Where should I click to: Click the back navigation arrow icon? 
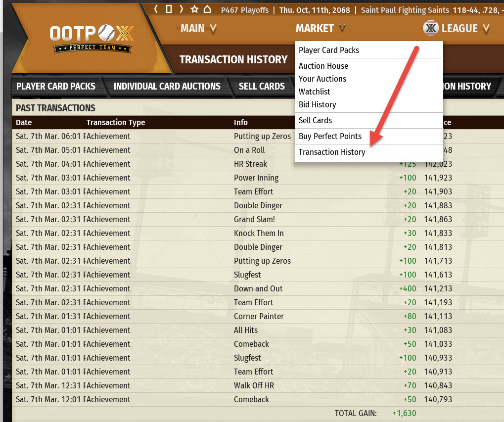click(156, 9)
